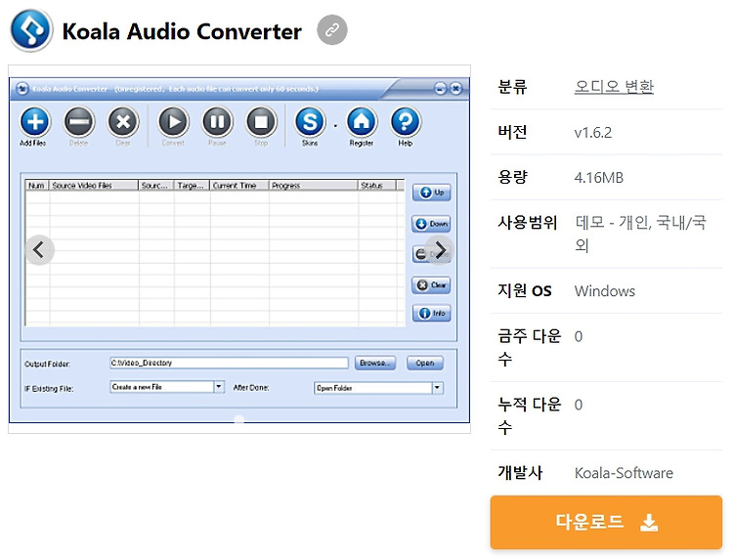Click the 'Current Time' column header
Viewport: 733px width, 560px height.
(x=239, y=186)
